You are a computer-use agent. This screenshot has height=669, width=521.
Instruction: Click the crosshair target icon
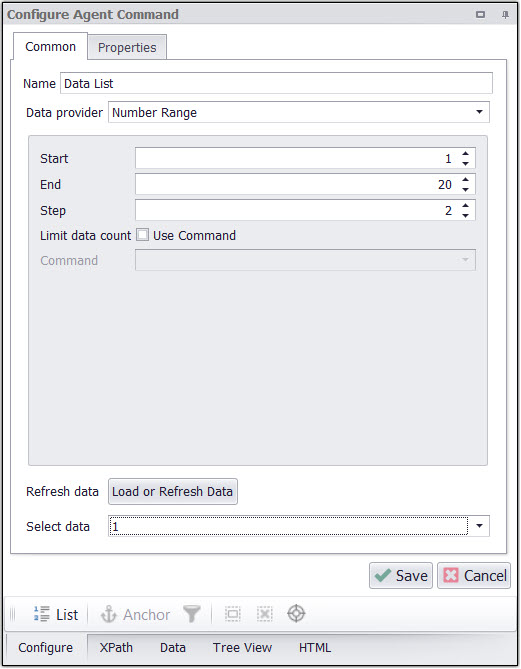(296, 614)
